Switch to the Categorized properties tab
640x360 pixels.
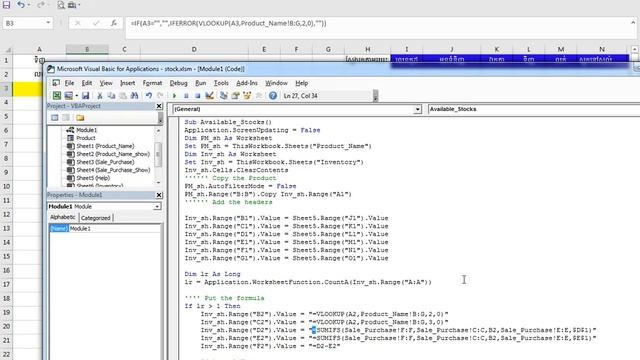tap(96, 218)
